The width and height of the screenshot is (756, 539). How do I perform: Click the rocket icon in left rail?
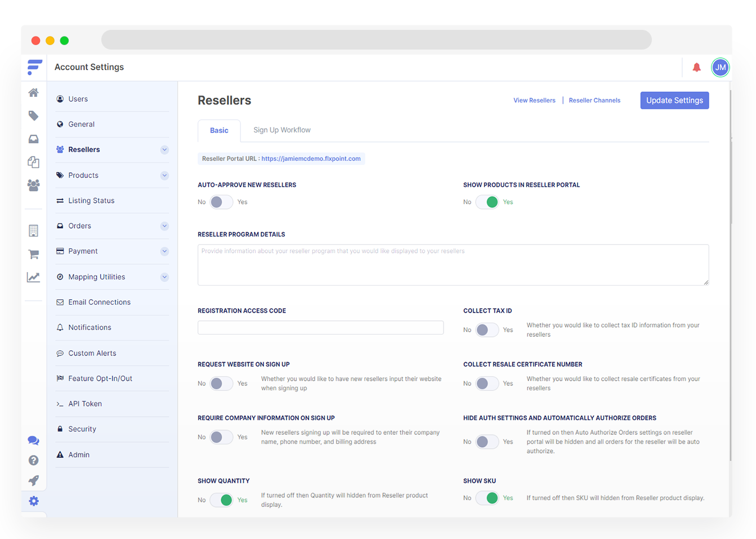click(x=34, y=480)
